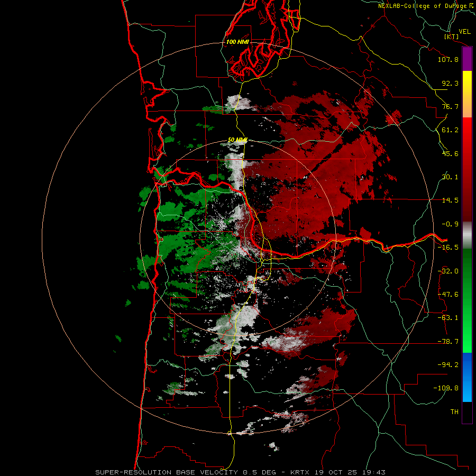The width and height of the screenshot is (476, 476).
Task: Click the 45.6 velocity scale value
Action: coord(450,153)
